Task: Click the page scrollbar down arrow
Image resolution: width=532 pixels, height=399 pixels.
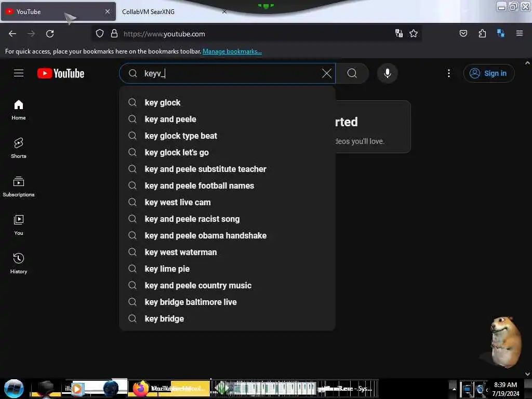Action: click(527, 374)
